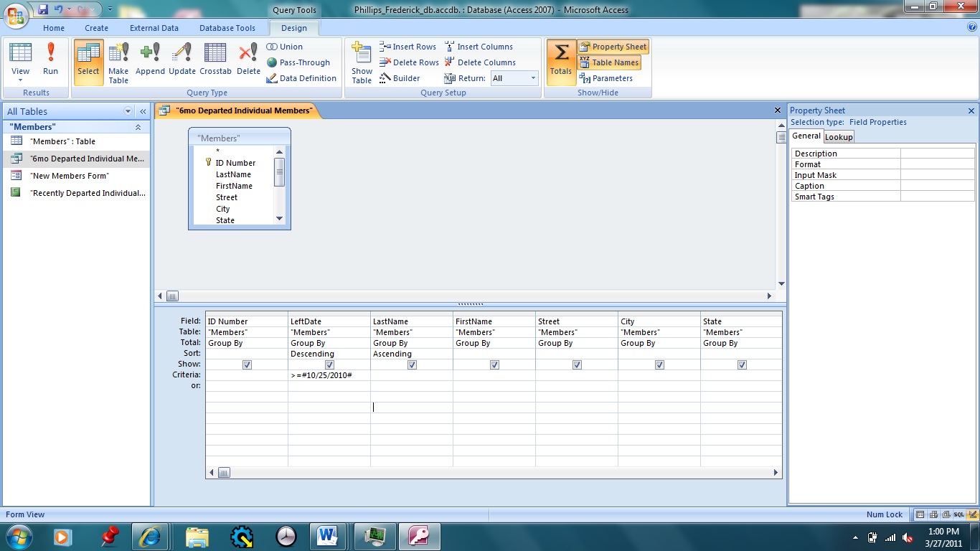The width and height of the screenshot is (980, 551).
Task: Switch to SQL view in status bar
Action: click(x=958, y=514)
